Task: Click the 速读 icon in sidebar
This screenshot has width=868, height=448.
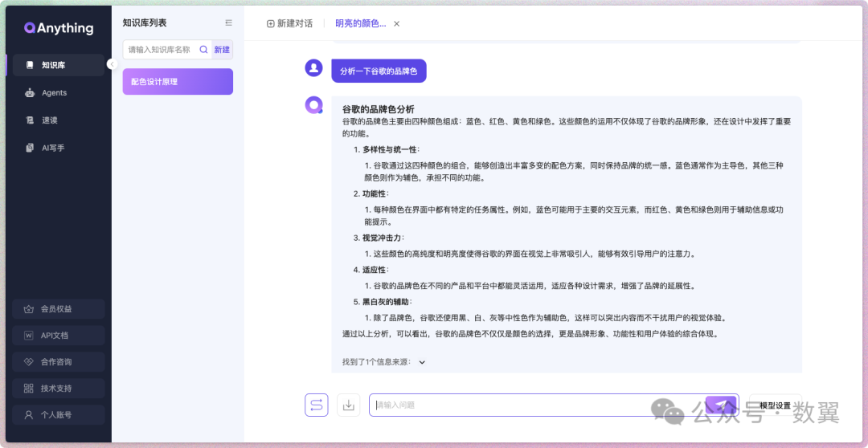Action: point(30,120)
